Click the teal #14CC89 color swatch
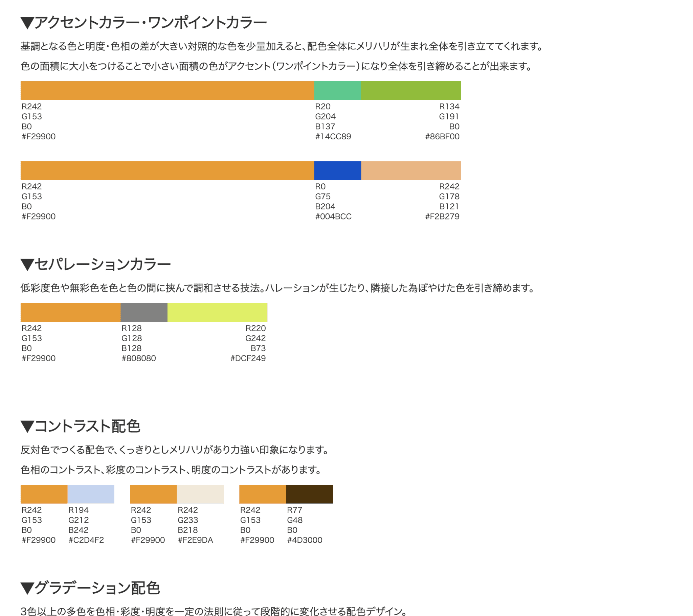 pos(338,91)
